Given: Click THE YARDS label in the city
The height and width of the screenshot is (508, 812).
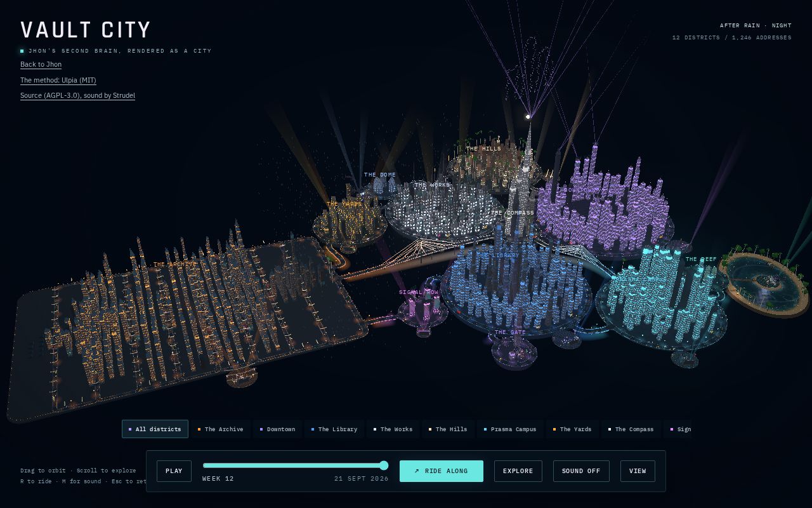Looking at the screenshot, I should 344,204.
